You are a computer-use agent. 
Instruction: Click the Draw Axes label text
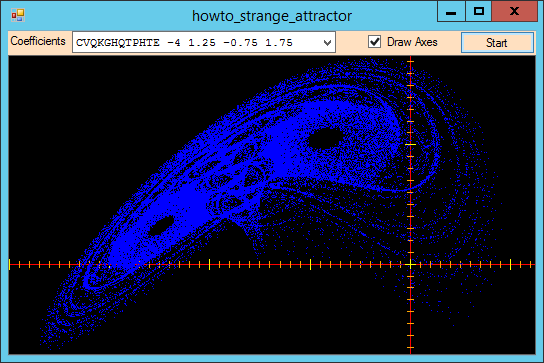pos(412,42)
